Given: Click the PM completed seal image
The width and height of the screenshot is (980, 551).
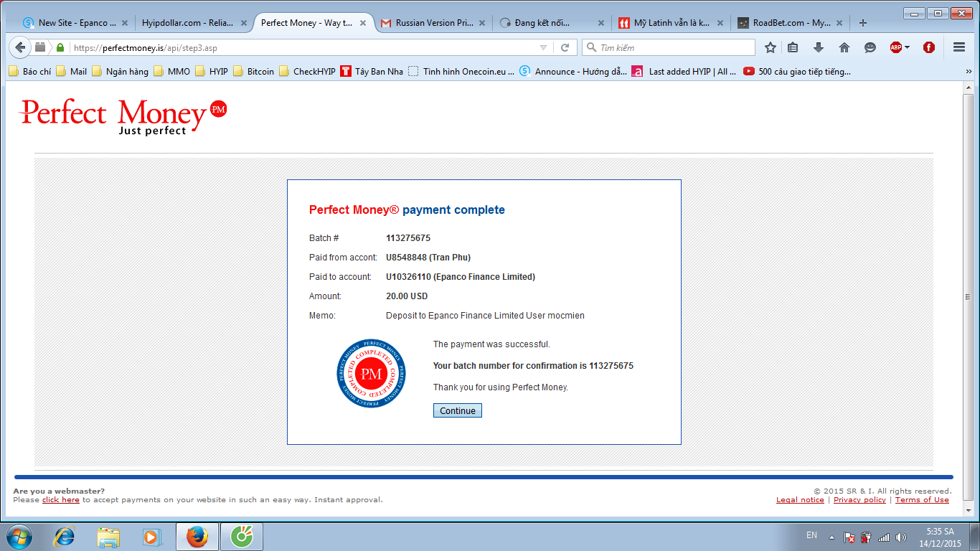Looking at the screenshot, I should click(x=371, y=374).
